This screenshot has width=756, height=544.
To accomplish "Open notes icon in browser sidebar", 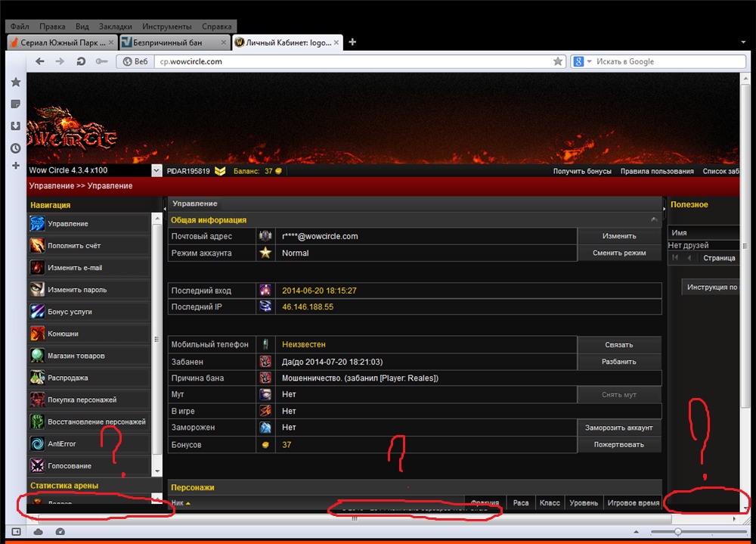I will [16, 104].
